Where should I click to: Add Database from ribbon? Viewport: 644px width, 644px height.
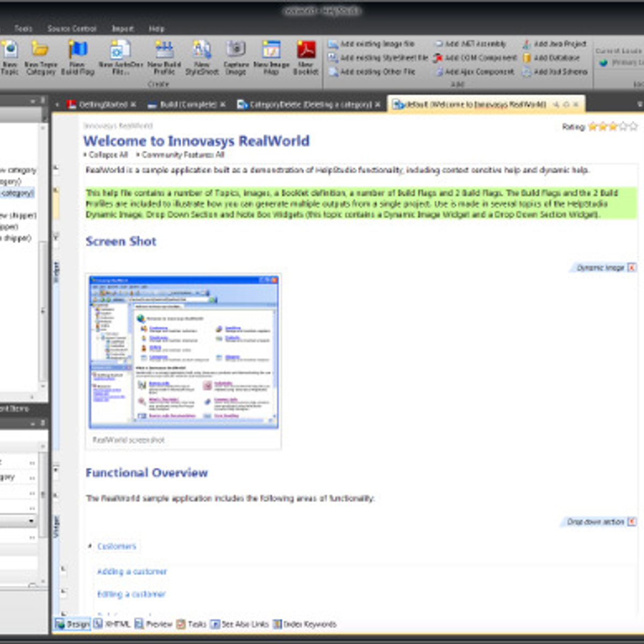[551, 57]
